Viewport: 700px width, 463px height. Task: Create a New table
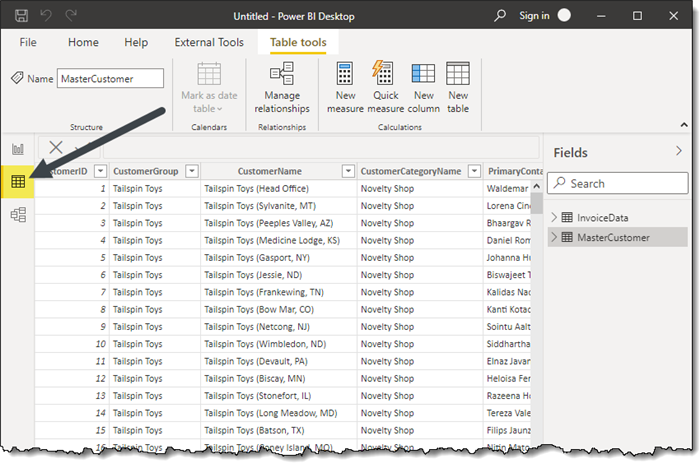pyautogui.click(x=458, y=87)
